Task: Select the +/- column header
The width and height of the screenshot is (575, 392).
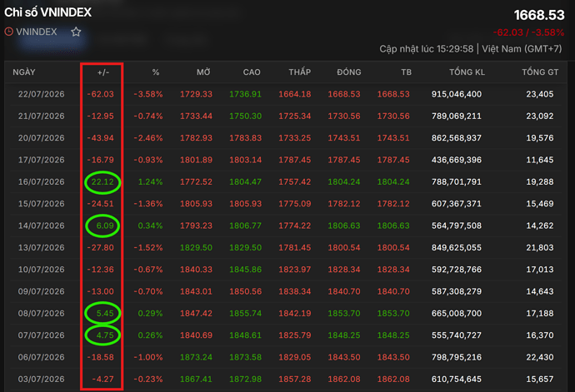Action: point(103,72)
